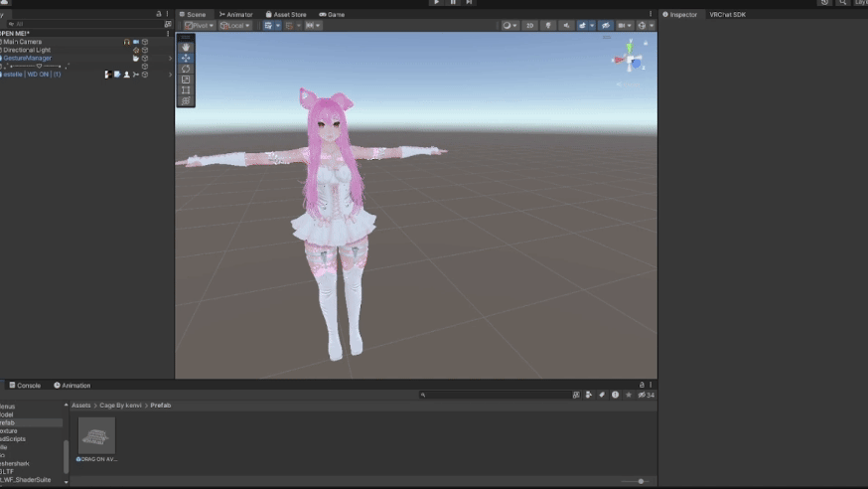Image resolution: width=868 pixels, height=489 pixels.
Task: Click the scene orientation gizmo X axis
Action: (x=617, y=60)
